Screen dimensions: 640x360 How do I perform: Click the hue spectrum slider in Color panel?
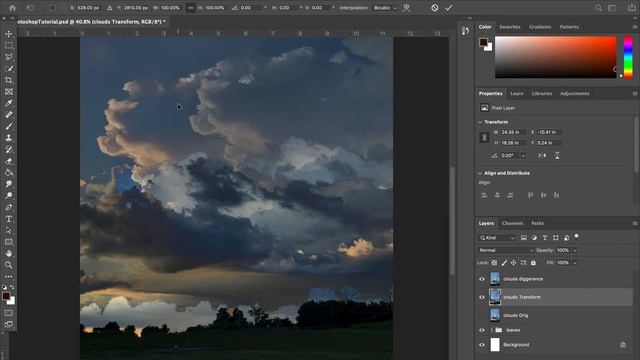click(628, 57)
